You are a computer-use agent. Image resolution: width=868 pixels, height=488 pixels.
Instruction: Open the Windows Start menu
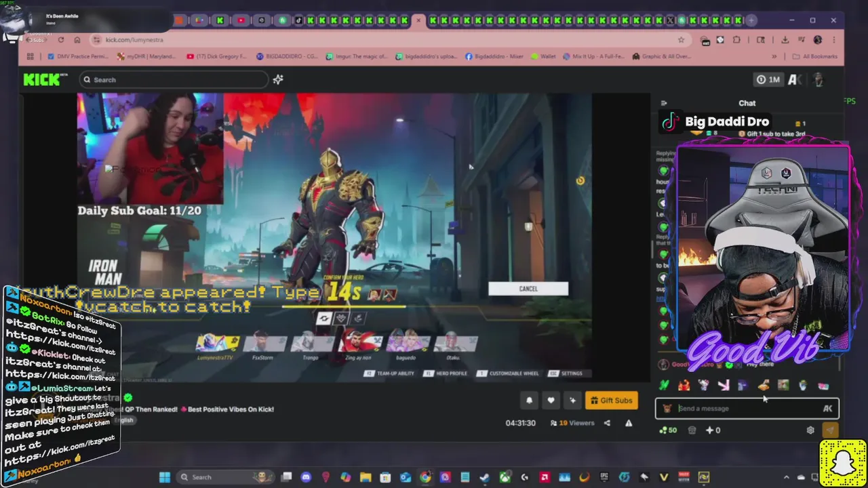165,477
